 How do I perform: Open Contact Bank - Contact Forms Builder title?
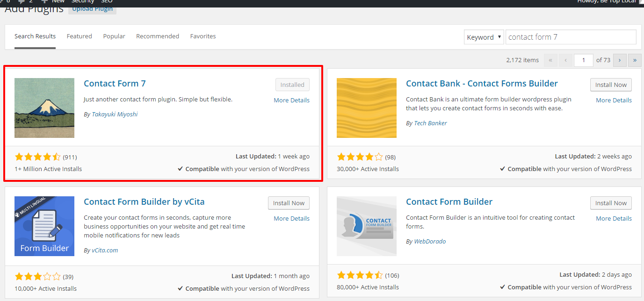point(482,84)
